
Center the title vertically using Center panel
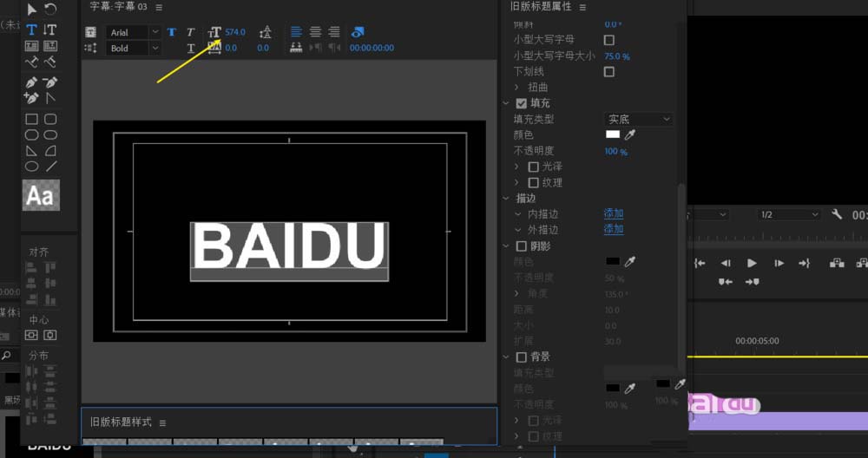(31, 335)
